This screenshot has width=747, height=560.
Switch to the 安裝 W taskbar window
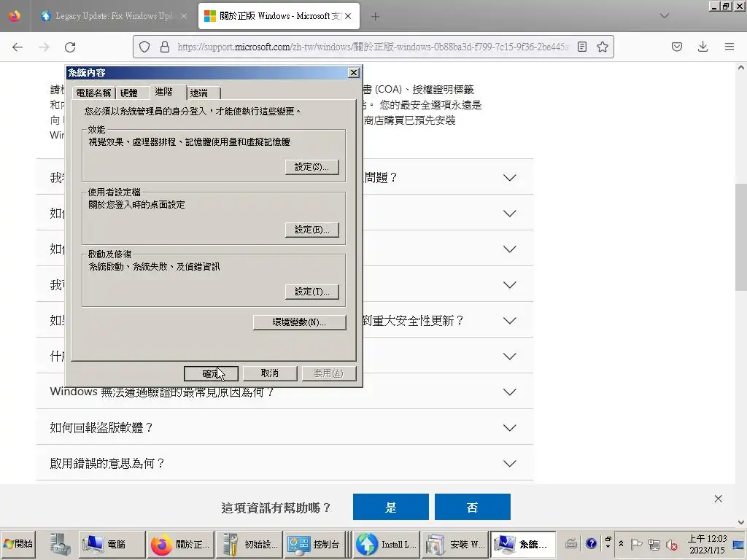click(455, 544)
